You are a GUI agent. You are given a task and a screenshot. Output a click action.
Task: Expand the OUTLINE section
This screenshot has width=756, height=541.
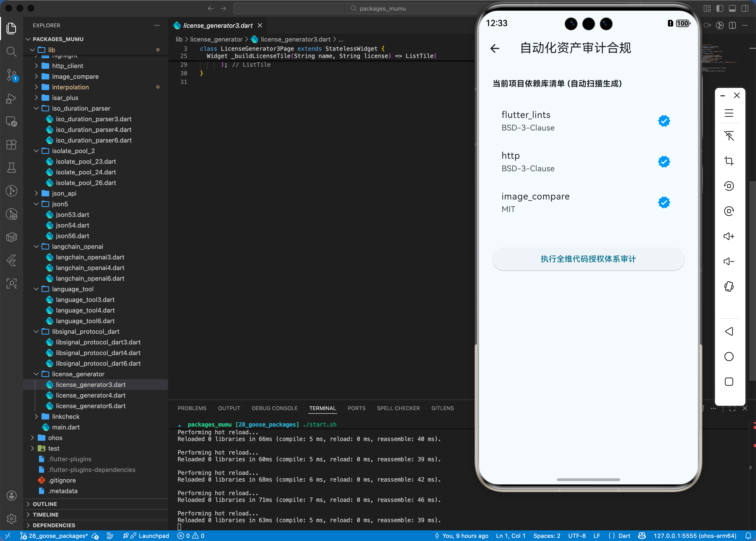[x=45, y=504]
